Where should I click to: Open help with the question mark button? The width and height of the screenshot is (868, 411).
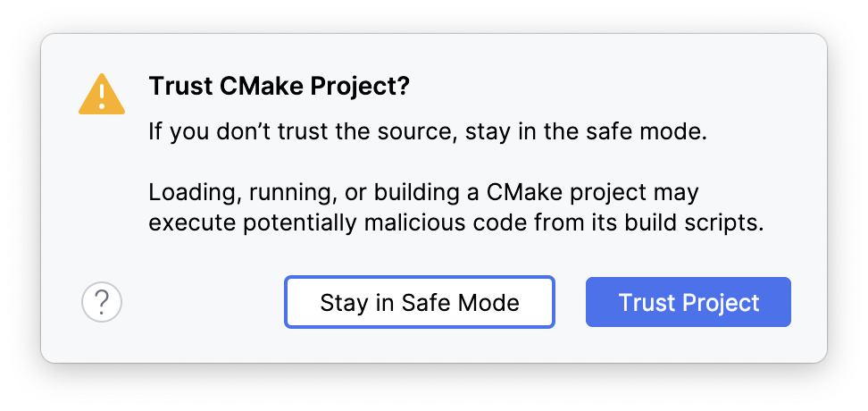click(x=102, y=303)
